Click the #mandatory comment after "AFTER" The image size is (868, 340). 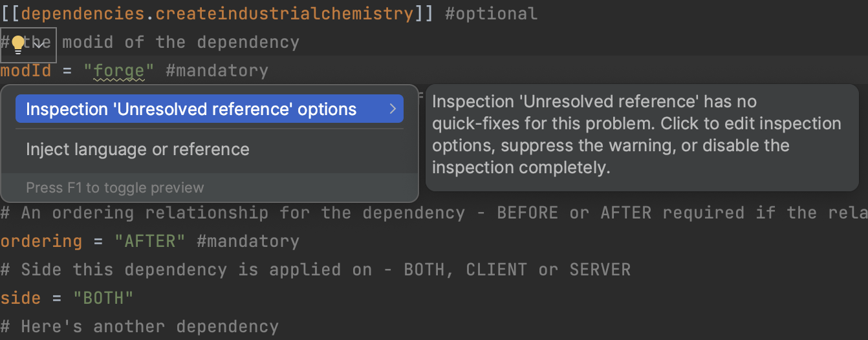(x=248, y=241)
